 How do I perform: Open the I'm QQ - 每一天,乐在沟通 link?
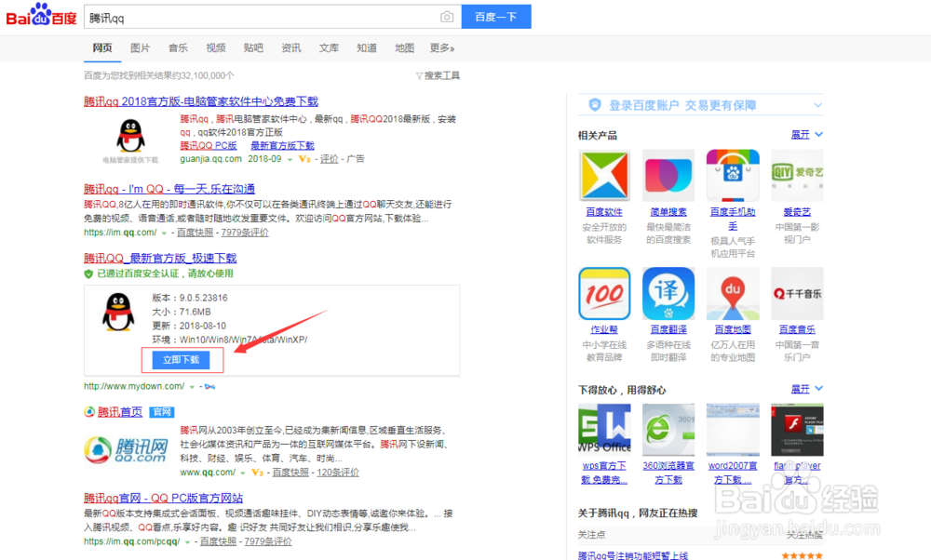[169, 189]
